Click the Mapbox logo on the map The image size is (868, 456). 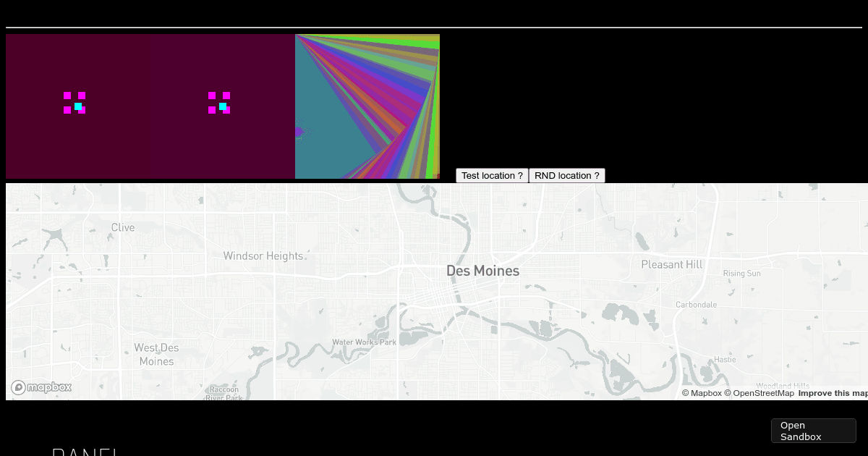click(41, 387)
